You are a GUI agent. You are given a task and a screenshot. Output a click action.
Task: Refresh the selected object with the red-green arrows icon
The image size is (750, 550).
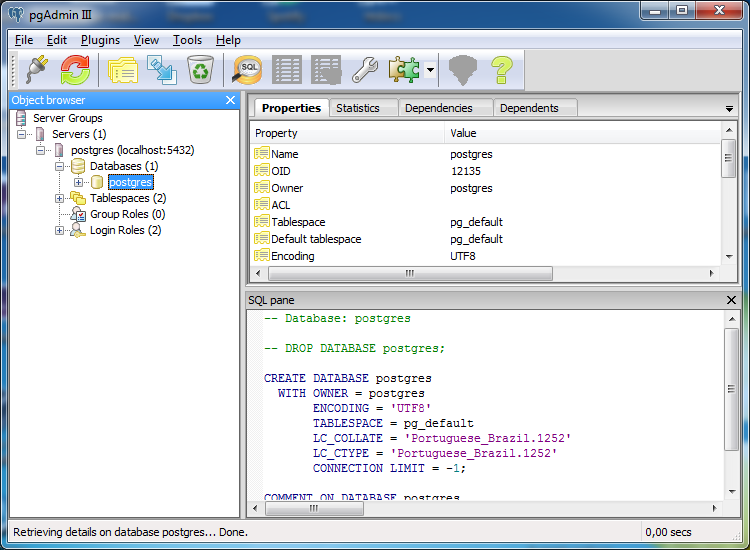[75, 70]
